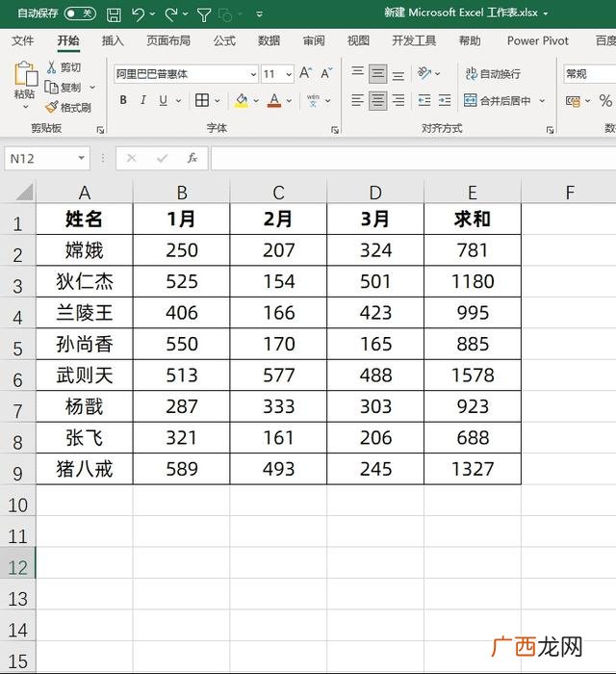Click the Orientation text angle icon
The width and height of the screenshot is (616, 674).
pyautogui.click(x=424, y=73)
